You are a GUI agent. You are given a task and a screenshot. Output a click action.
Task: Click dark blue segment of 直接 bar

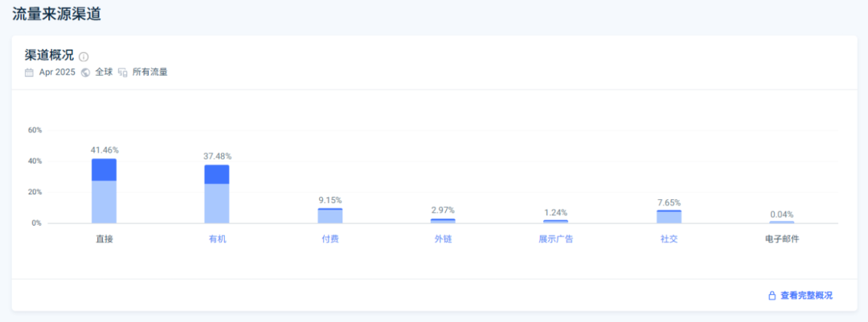pyautogui.click(x=104, y=169)
